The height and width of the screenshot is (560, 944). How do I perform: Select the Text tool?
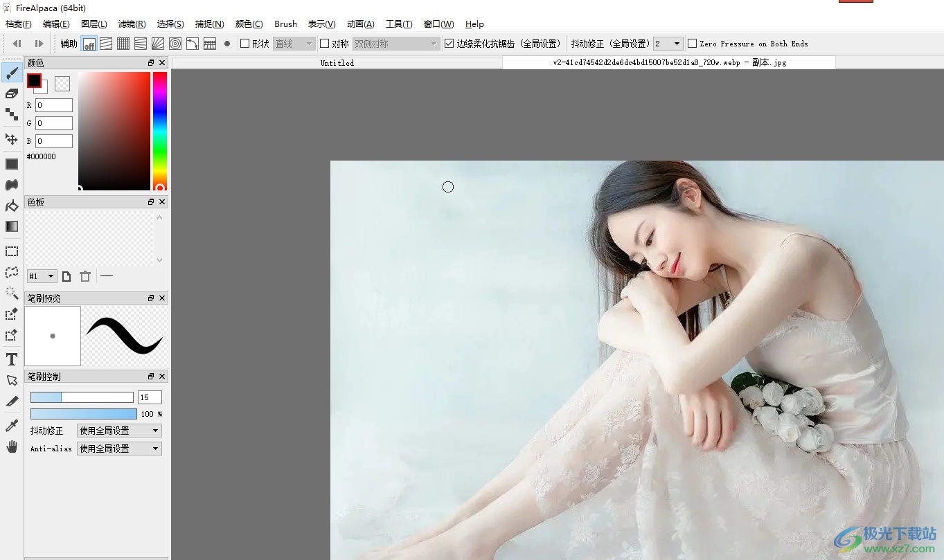click(x=12, y=359)
